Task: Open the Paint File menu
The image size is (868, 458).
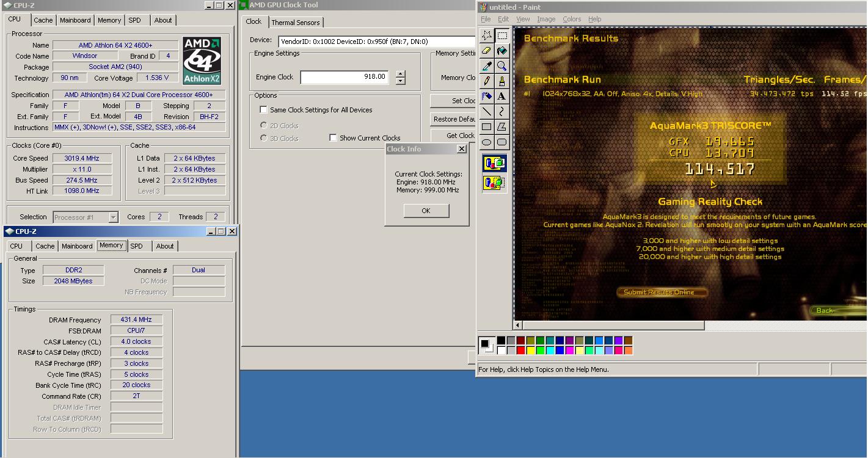Action: pyautogui.click(x=486, y=19)
